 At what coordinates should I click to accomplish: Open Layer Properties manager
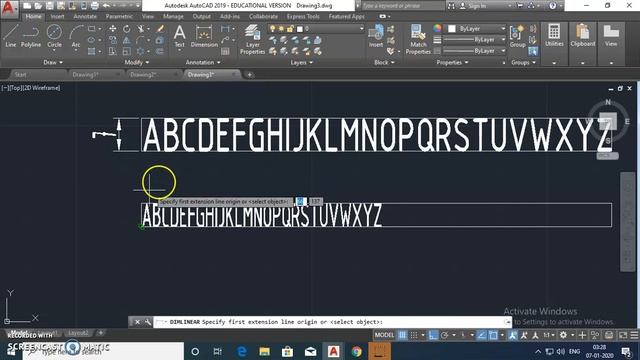(x=252, y=39)
